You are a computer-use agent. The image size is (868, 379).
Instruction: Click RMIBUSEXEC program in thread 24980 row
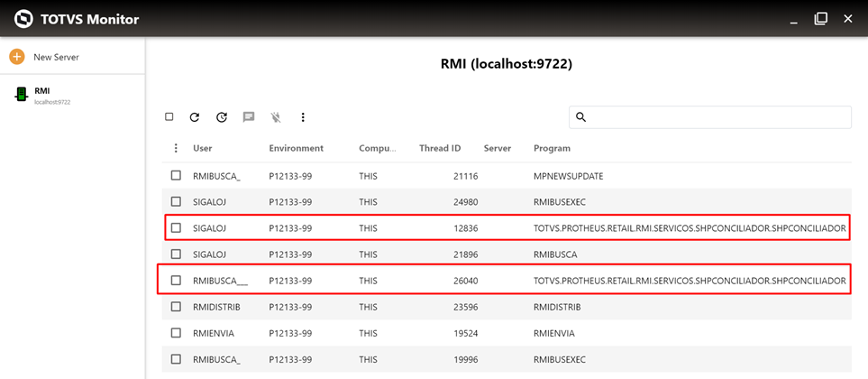pos(560,202)
